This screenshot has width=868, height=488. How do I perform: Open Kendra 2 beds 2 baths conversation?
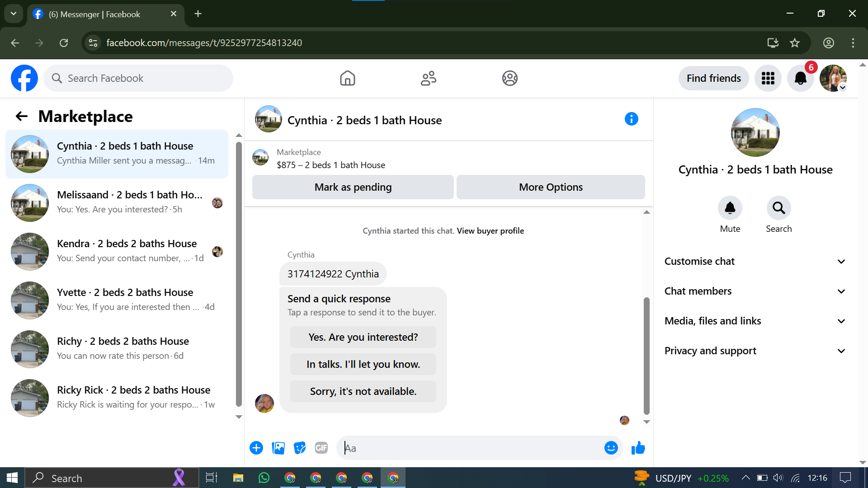[x=117, y=252]
